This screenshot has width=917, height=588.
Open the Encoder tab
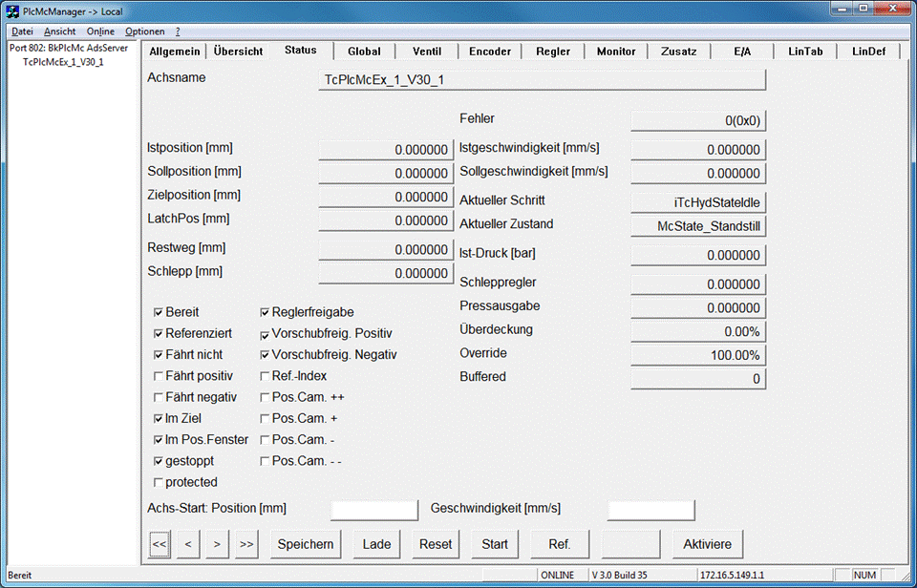[x=490, y=52]
